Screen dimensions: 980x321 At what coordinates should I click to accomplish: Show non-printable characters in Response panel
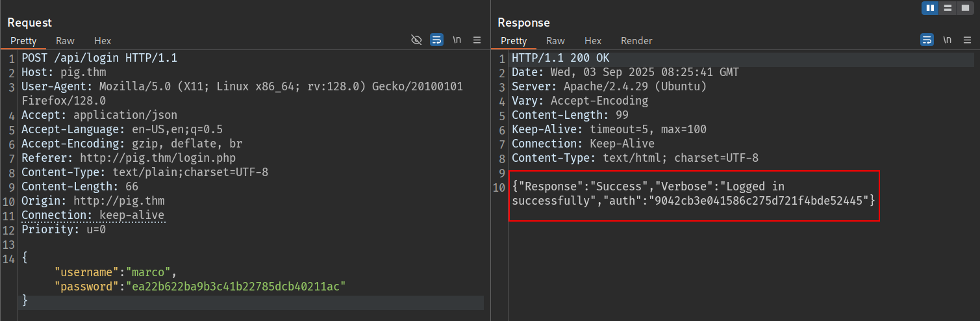click(948, 40)
